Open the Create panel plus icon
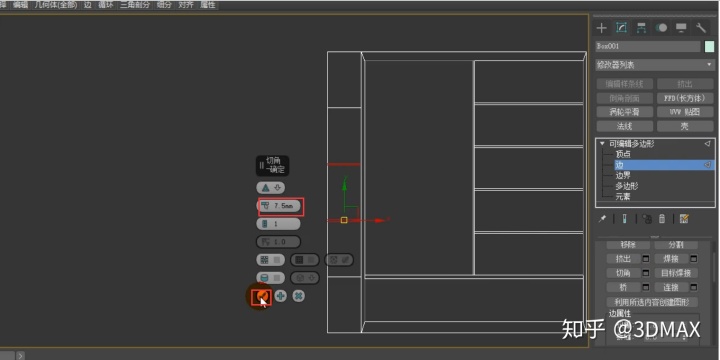Viewport: 720px width, 360px height. pos(601,28)
